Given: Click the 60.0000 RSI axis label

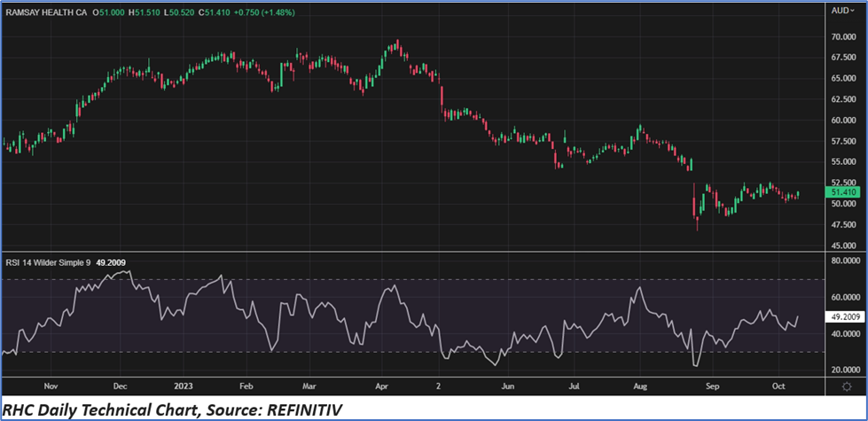Looking at the screenshot, I should pos(844,298).
